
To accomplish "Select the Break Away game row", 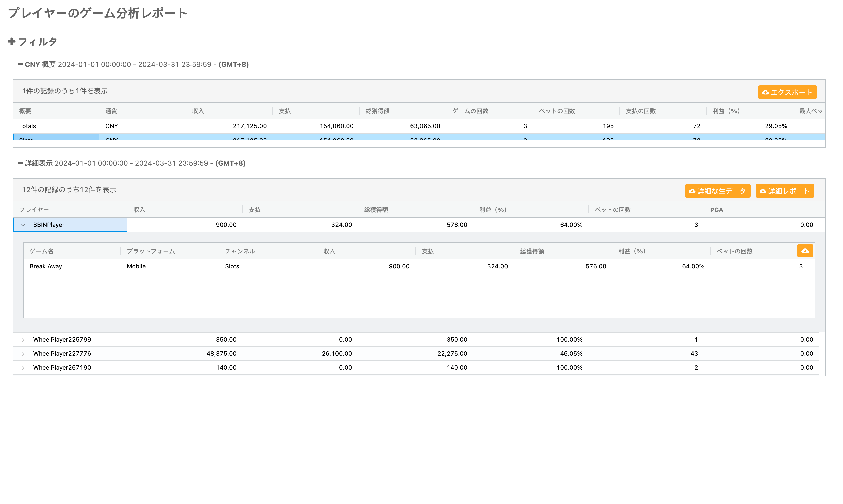I will [x=46, y=266].
